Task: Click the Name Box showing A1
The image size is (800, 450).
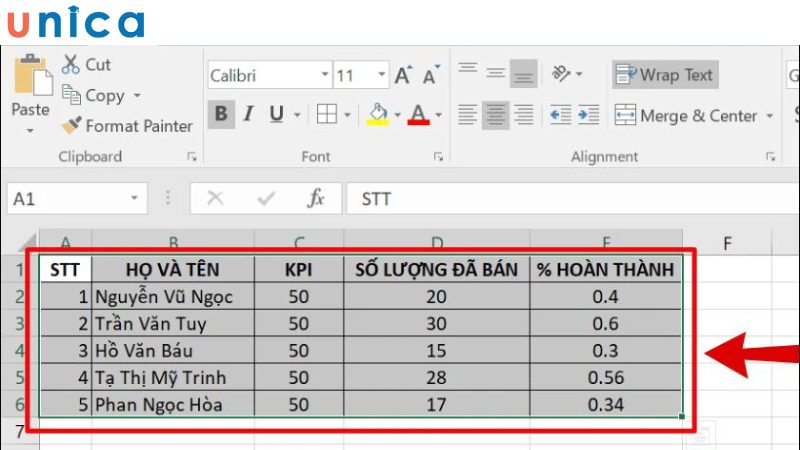Action: (66, 198)
